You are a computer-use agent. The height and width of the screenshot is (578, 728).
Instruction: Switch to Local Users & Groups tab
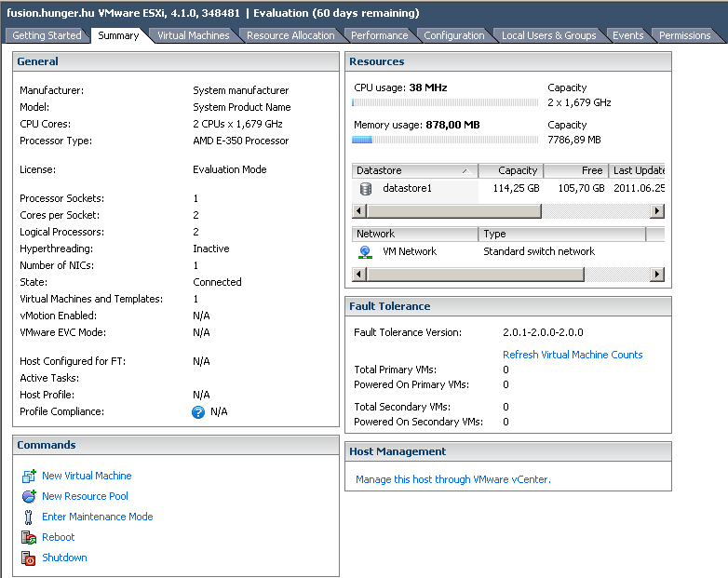click(x=548, y=35)
